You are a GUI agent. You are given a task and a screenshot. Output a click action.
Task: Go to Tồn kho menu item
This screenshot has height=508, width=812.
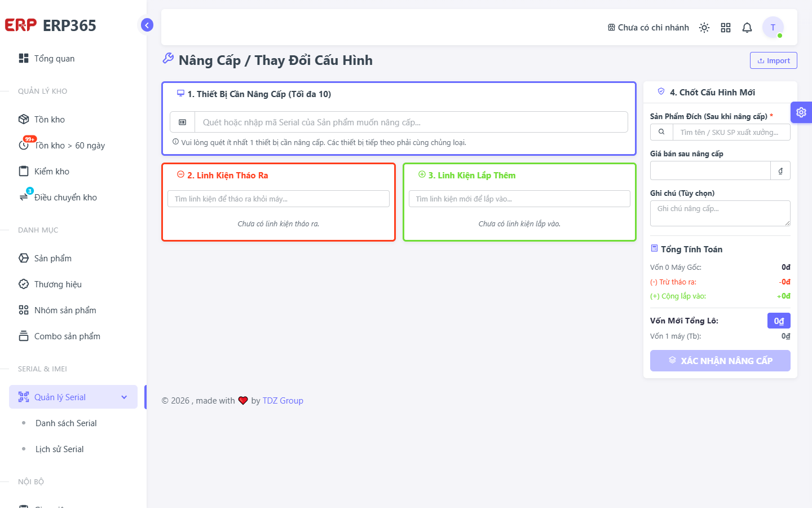pos(73,119)
